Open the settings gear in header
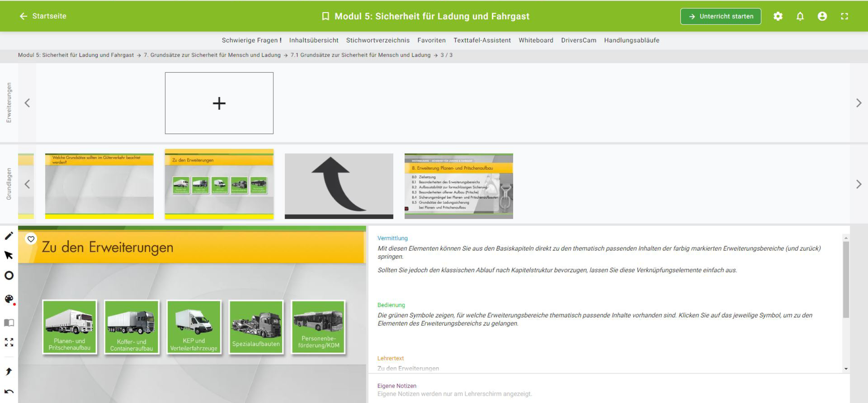This screenshot has width=868, height=403. pos(778,16)
